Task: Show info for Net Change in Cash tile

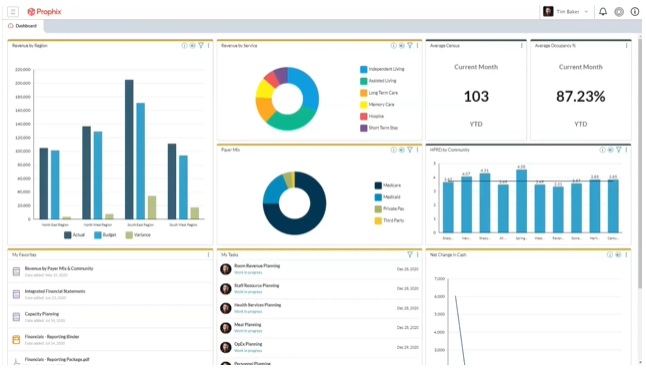Action: click(x=610, y=255)
